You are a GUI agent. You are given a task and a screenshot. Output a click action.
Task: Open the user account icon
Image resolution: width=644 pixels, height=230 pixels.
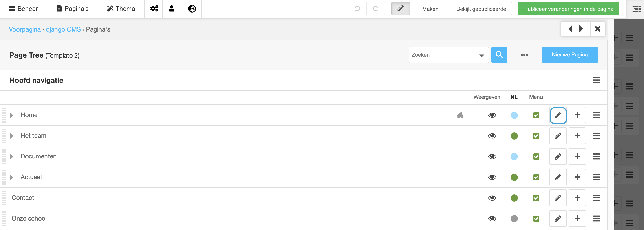click(172, 9)
